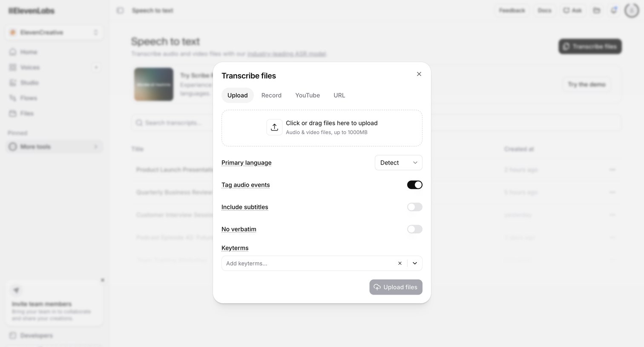
Task: Click the No verbatim label
Action: (239, 229)
